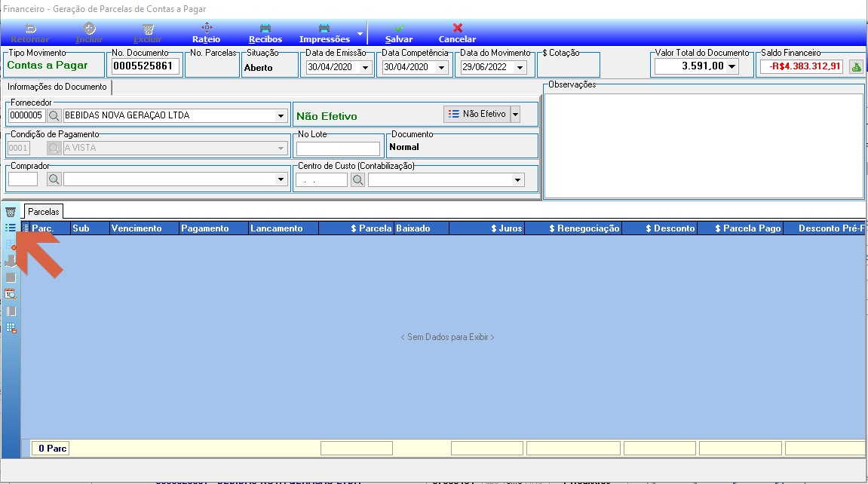Screen dimensions: 868x484
Task: Expand the Fornecedor name combo box
Action: click(x=281, y=115)
